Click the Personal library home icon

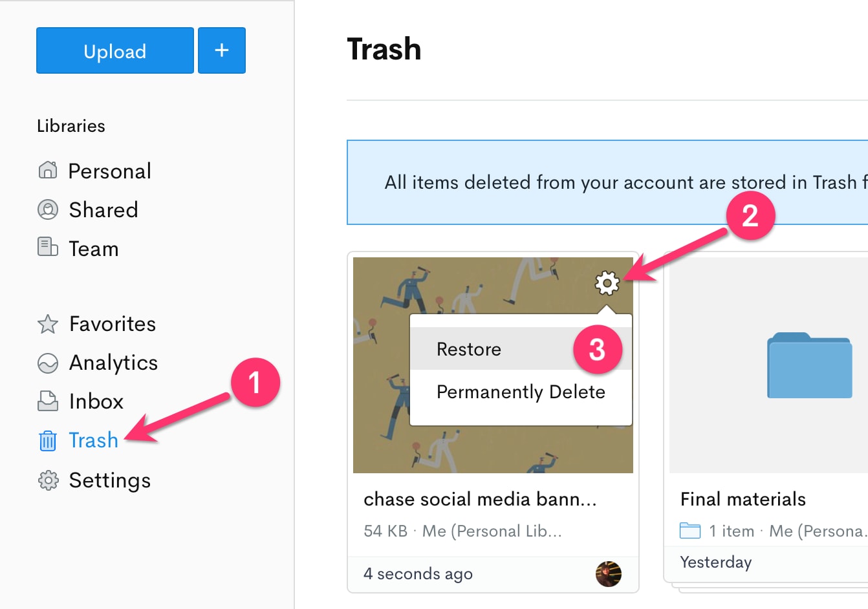tap(47, 170)
